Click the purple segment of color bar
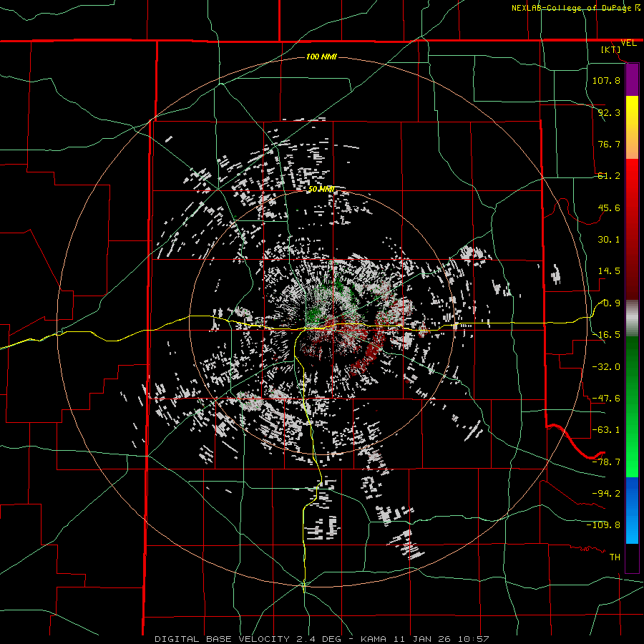The image size is (644, 644). click(632, 80)
